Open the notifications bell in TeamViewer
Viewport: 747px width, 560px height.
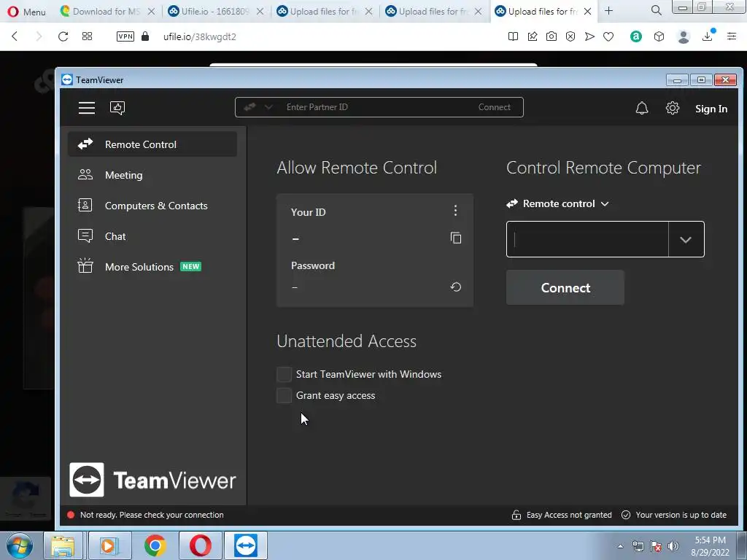click(642, 108)
